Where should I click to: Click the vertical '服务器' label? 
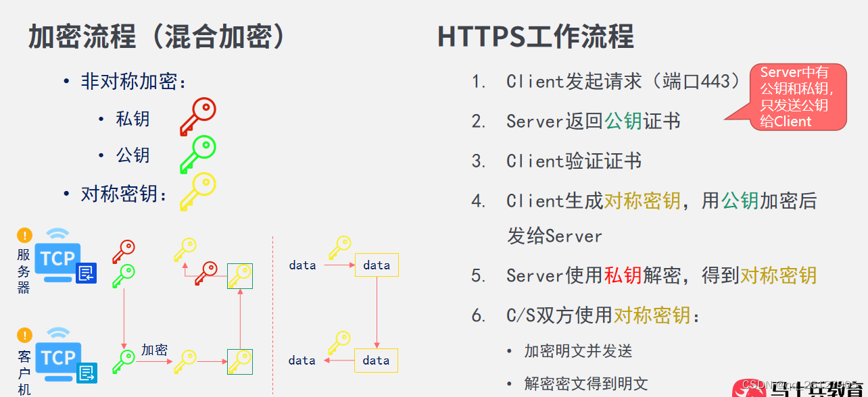coord(24,271)
